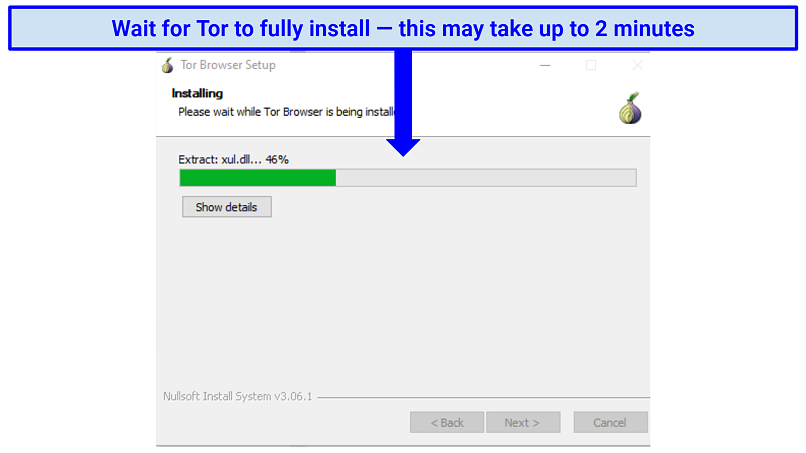Show details of the installation
806x453 pixels.
click(227, 207)
